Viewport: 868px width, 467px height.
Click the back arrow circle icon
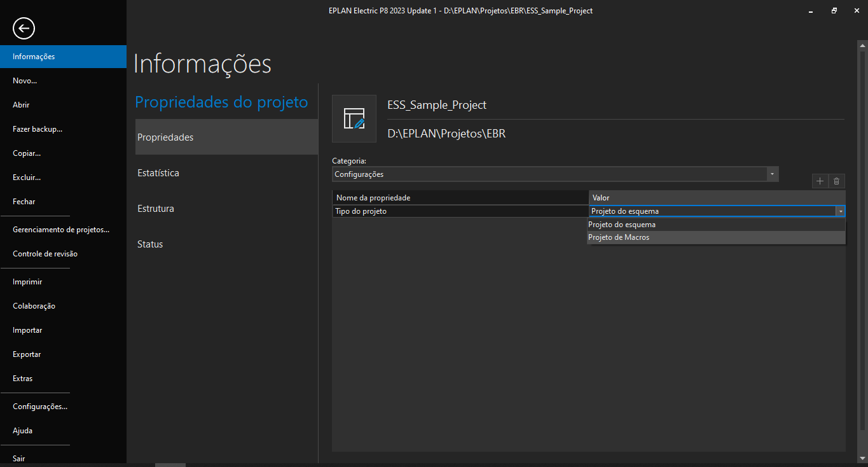(24, 28)
